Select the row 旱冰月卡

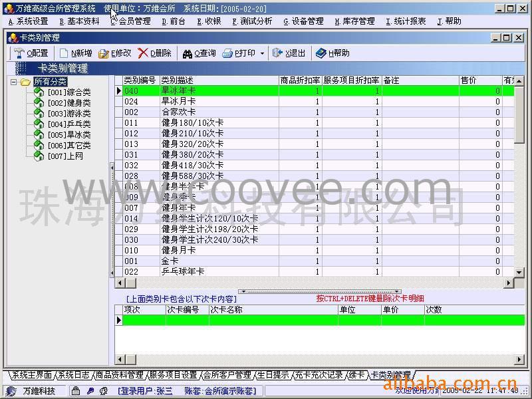(x=315, y=102)
